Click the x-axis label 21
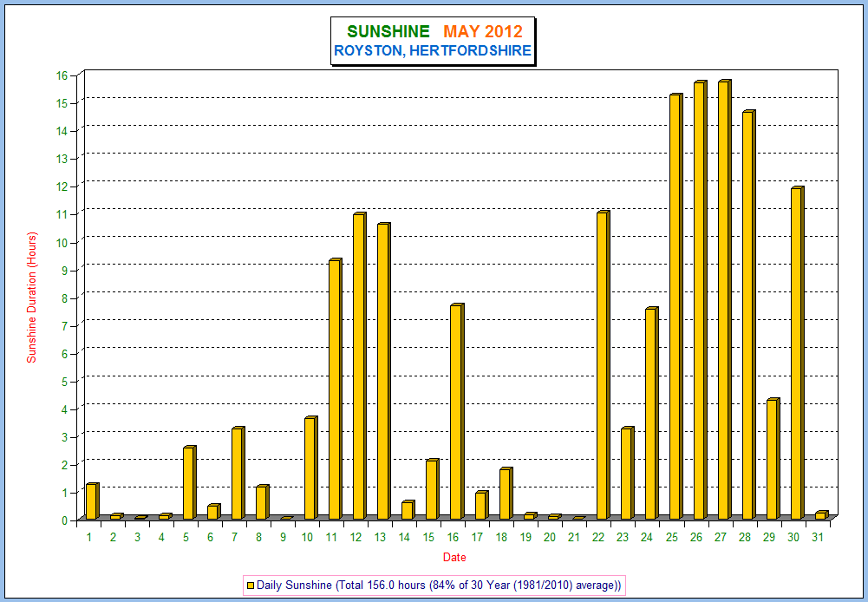The height and width of the screenshot is (602, 868). (574, 537)
